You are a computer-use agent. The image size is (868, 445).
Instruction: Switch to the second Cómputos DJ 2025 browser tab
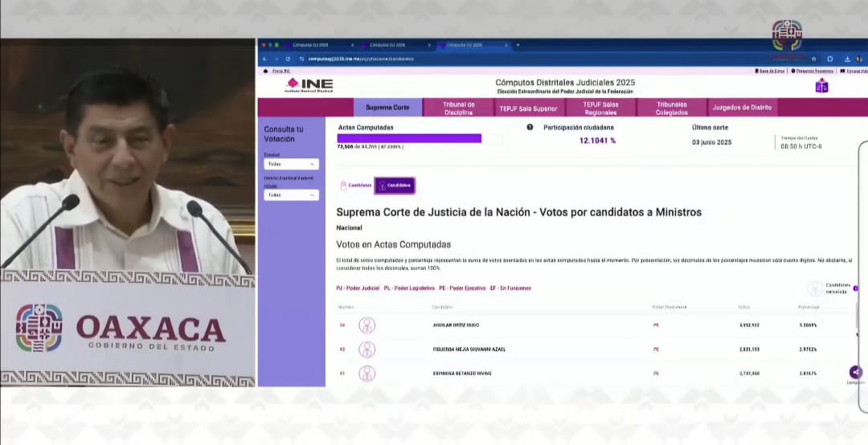[x=397, y=45]
